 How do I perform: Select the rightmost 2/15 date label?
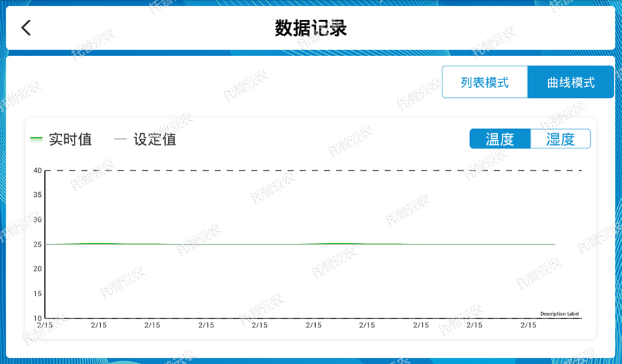[528, 325]
